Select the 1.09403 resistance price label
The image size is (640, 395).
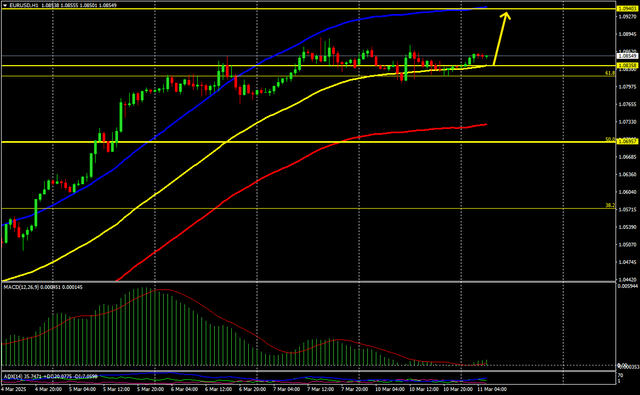tap(627, 9)
